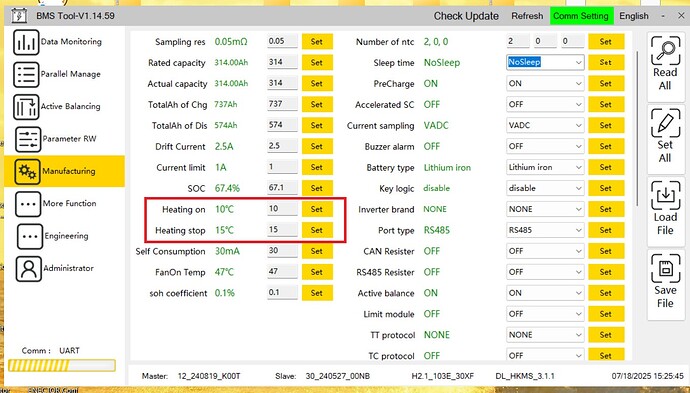The image size is (690, 393).
Task: Select the Manufacturing gears icon
Action: coord(27,171)
